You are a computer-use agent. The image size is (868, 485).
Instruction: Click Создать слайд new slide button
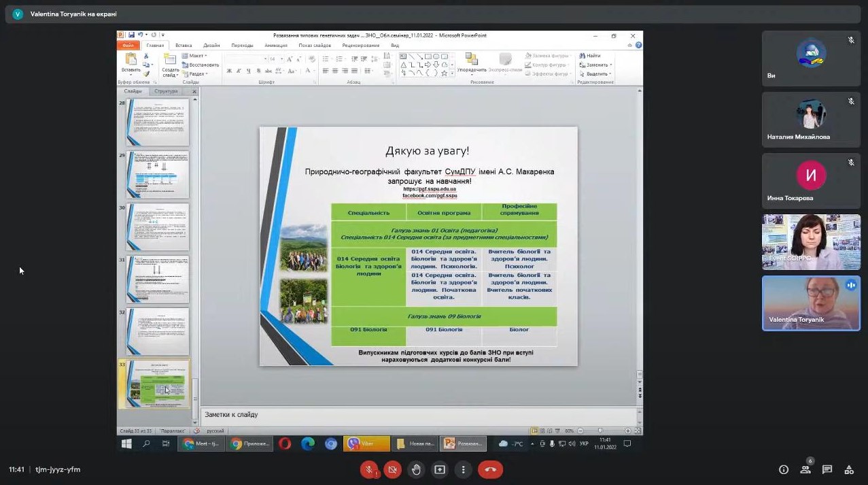point(171,65)
